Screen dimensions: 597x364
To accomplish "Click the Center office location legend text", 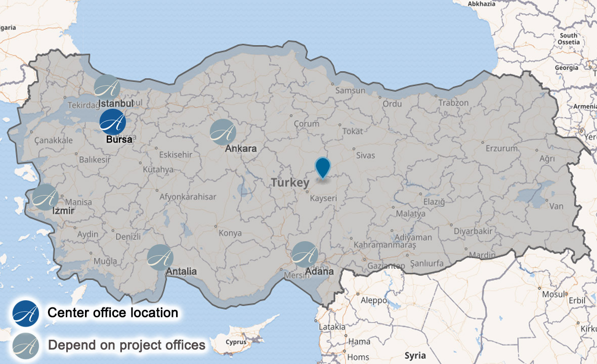I will click(x=112, y=313).
